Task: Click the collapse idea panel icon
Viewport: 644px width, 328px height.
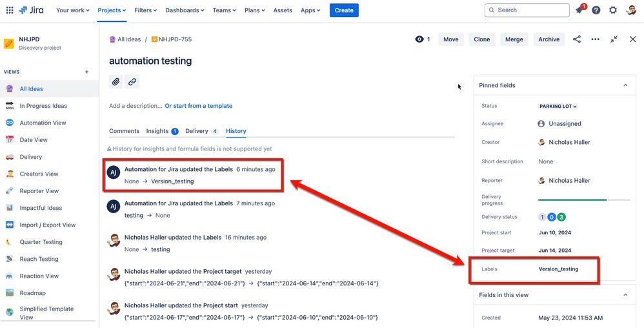Action: point(614,39)
